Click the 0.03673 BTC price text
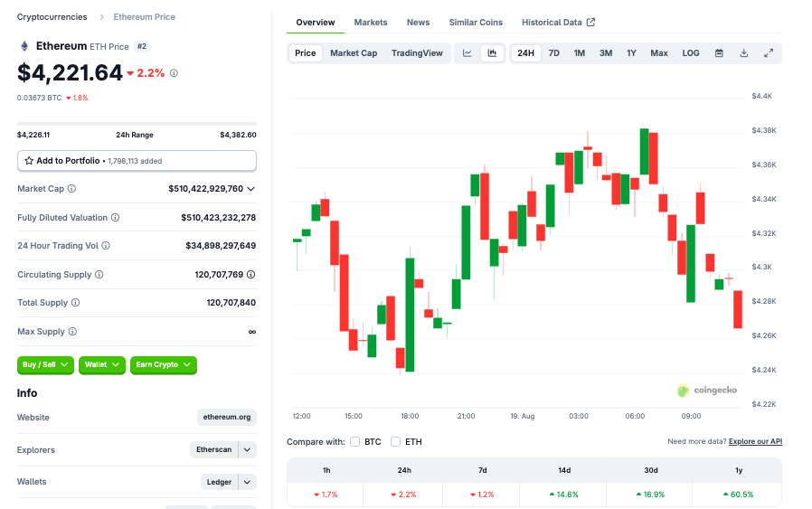This screenshot has width=812, height=509. (x=40, y=98)
